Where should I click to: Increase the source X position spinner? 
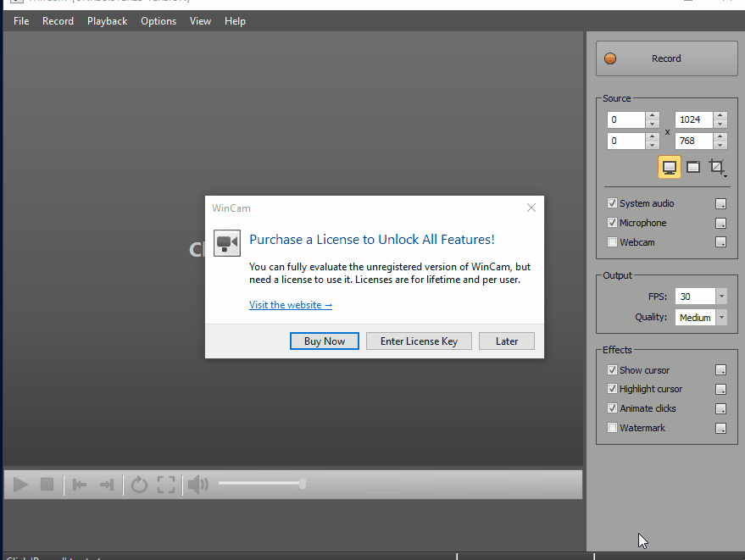pos(653,115)
